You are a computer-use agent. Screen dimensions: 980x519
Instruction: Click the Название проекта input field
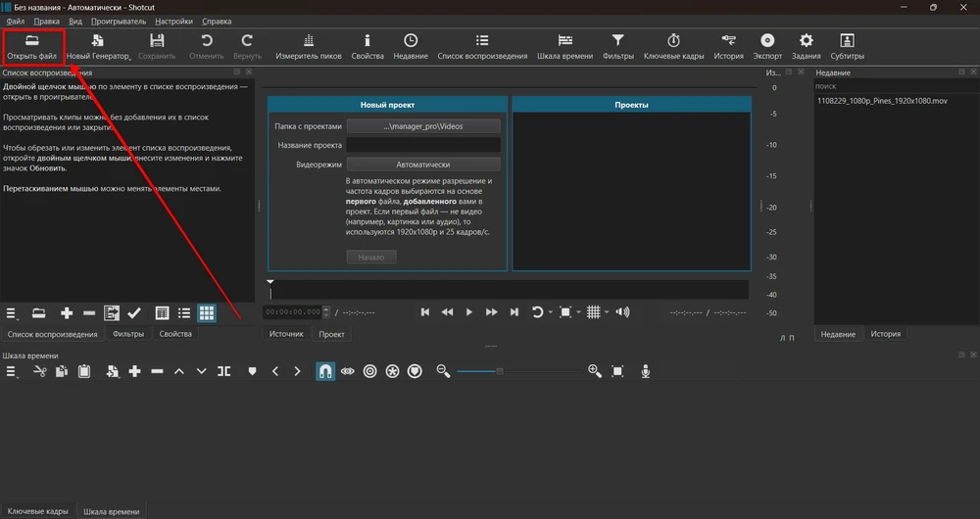423,145
